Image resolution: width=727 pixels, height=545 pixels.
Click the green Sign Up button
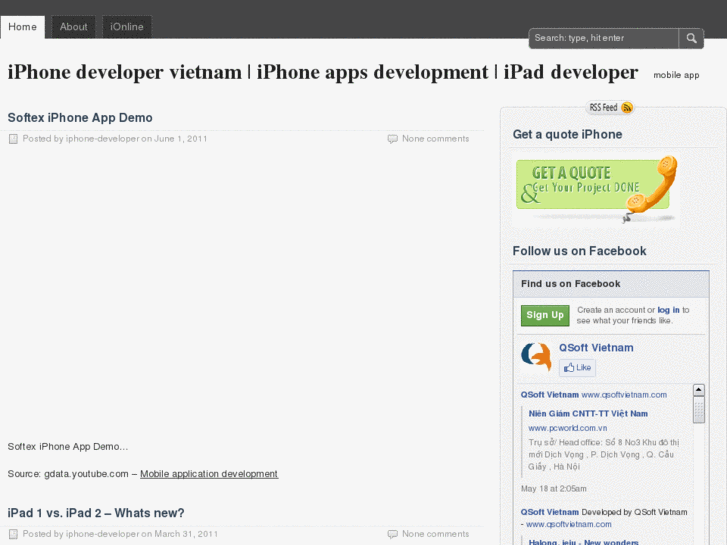(x=545, y=315)
